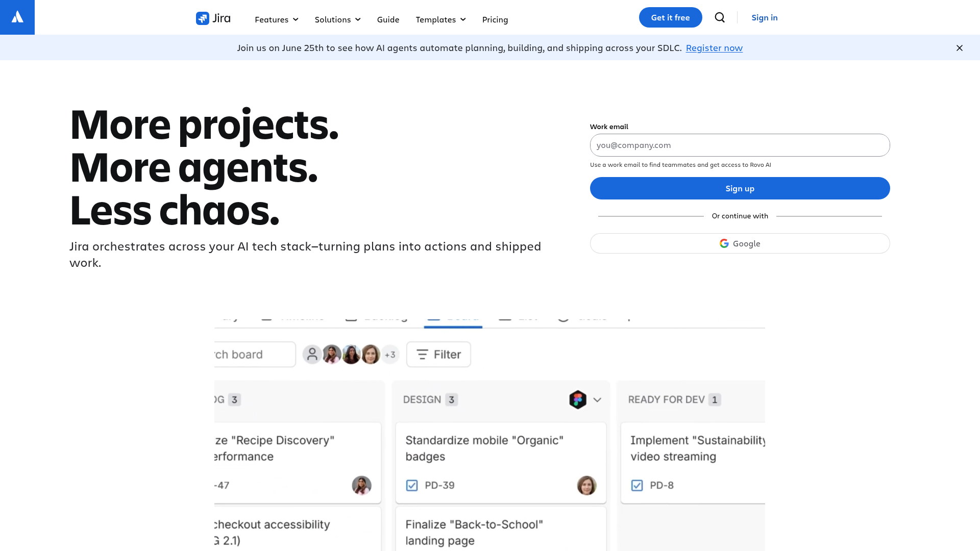Open the Finalize "Back-to-School" landing page card
The image size is (980, 551).
(x=501, y=529)
